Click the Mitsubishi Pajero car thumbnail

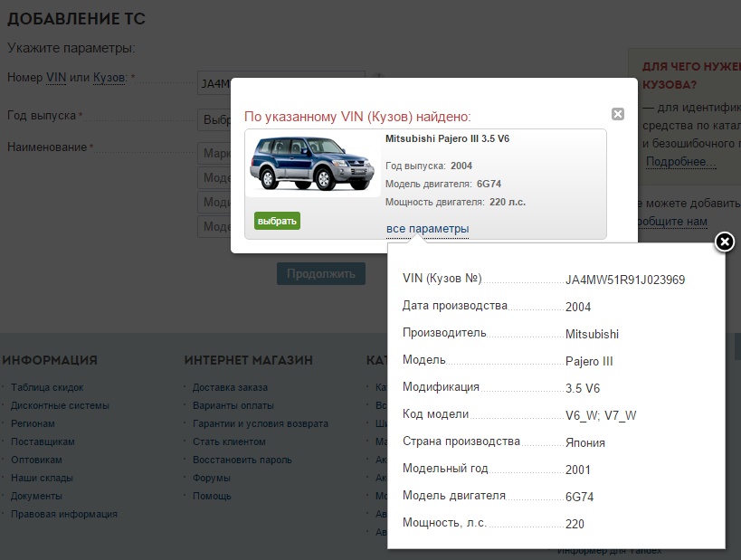[x=313, y=165]
